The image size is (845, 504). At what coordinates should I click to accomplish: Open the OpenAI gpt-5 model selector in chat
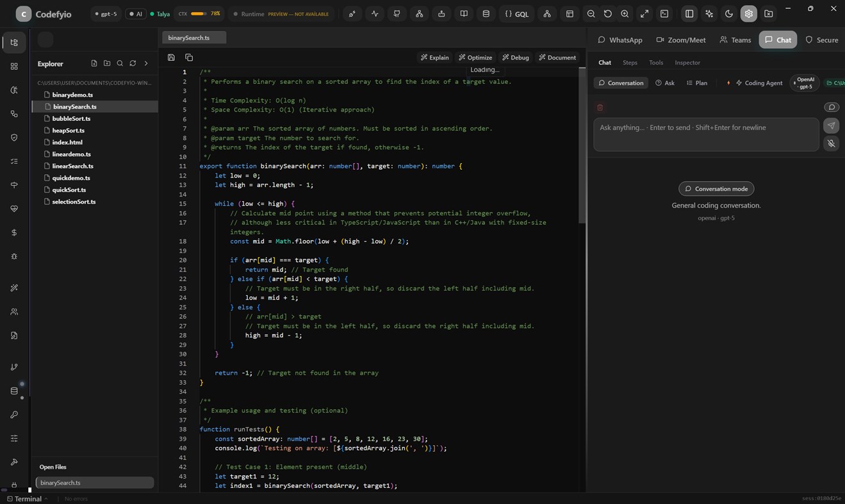[805, 83]
